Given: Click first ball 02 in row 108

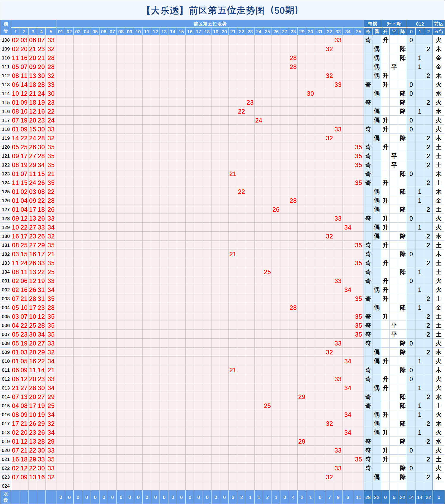Looking at the screenshot, I should pyautogui.click(x=15, y=40).
